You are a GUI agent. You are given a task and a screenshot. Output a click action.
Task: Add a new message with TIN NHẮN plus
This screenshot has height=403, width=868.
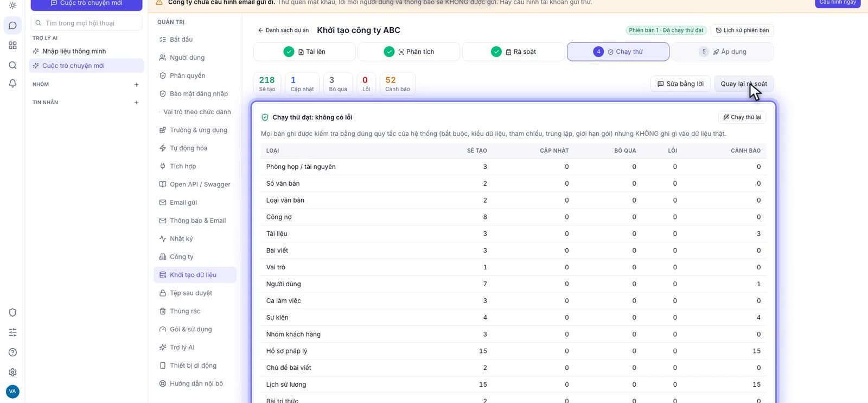coord(136,102)
